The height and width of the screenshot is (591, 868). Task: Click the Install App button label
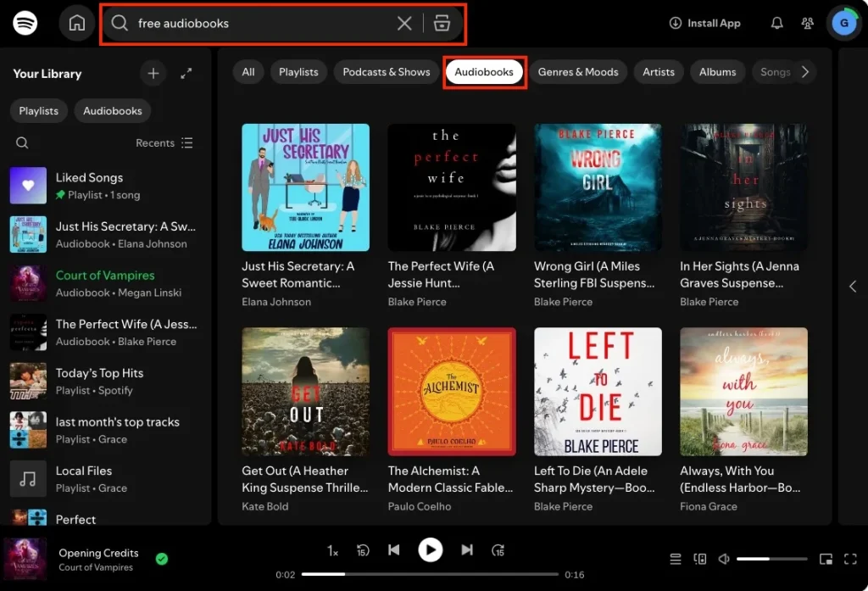click(714, 23)
